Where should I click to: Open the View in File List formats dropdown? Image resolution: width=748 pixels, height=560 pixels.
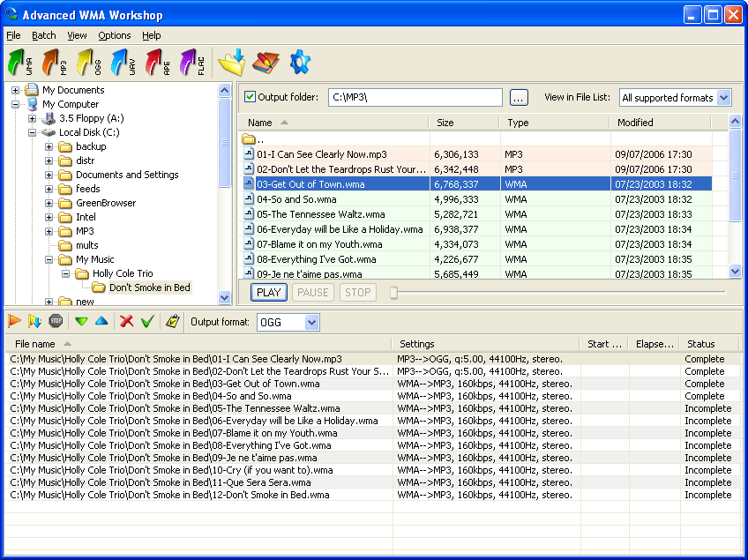pos(723,98)
